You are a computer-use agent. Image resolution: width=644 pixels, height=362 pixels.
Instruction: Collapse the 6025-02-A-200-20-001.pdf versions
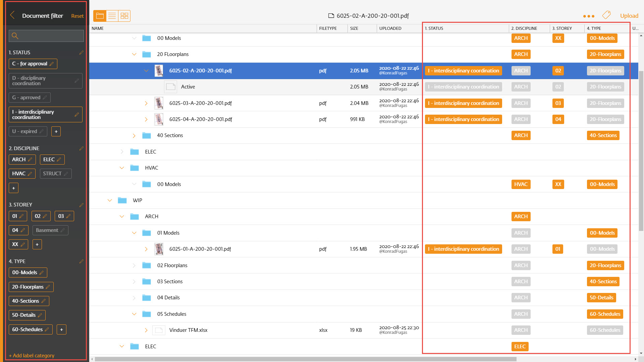click(146, 71)
